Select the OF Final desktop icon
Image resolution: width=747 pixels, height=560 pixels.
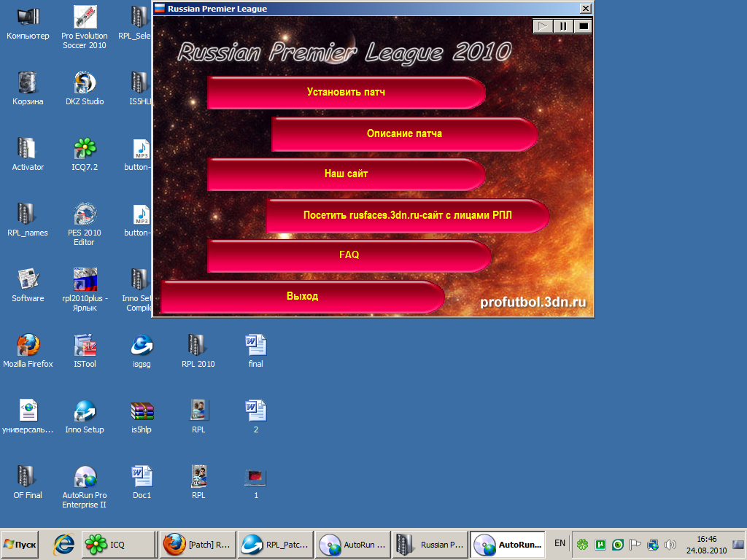[28, 483]
